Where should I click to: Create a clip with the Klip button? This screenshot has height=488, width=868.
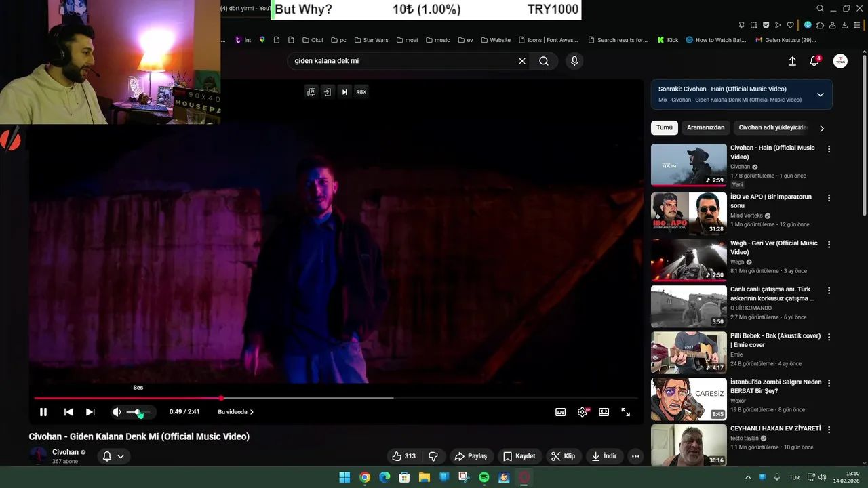[564, 456]
